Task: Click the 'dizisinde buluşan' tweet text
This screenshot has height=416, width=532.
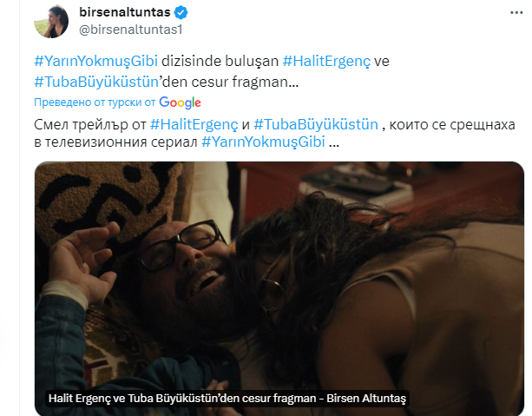Action: [x=220, y=61]
